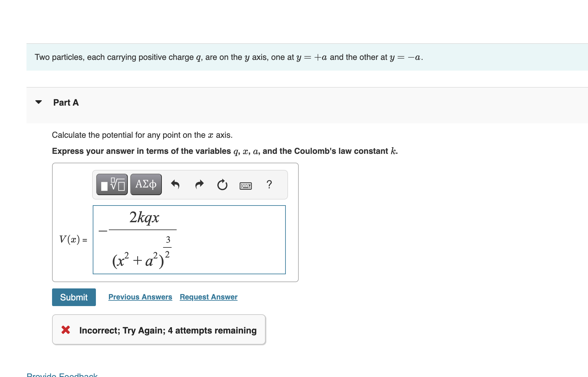This screenshot has width=588, height=377.
Task: Click the Part A heading
Action: pyautogui.click(x=66, y=102)
